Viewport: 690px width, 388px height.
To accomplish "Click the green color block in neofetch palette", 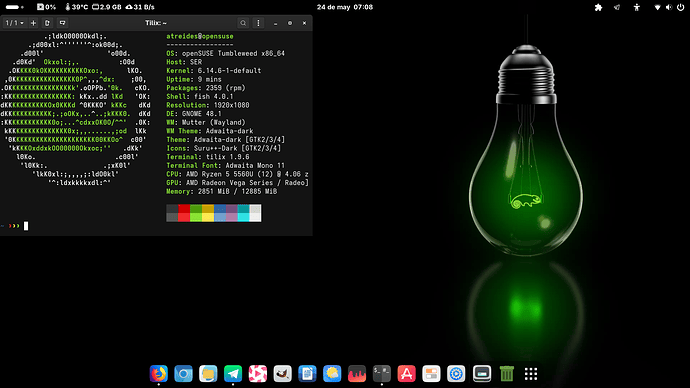I will click(196, 213).
